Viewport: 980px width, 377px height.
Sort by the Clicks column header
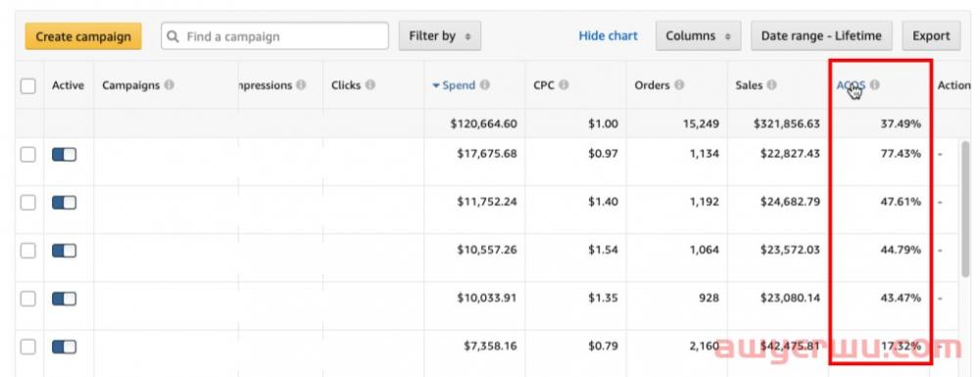coord(346,85)
